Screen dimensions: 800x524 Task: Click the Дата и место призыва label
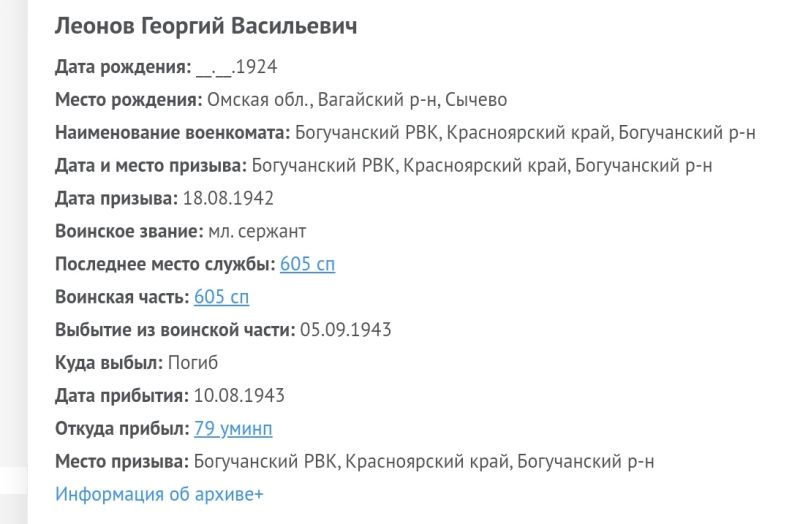pyautogui.click(x=151, y=165)
